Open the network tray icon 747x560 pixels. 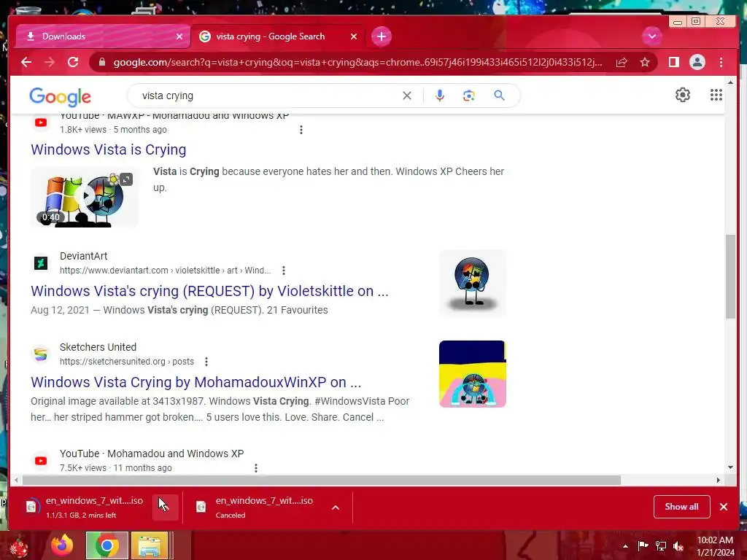click(x=661, y=545)
